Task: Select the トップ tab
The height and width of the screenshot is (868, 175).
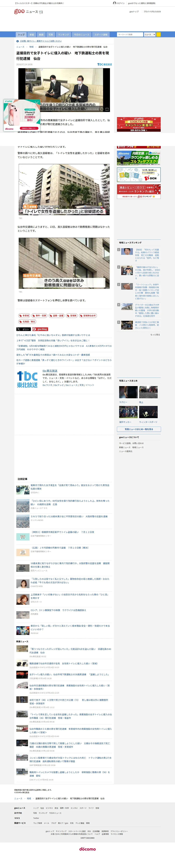Action: [x=21, y=35]
